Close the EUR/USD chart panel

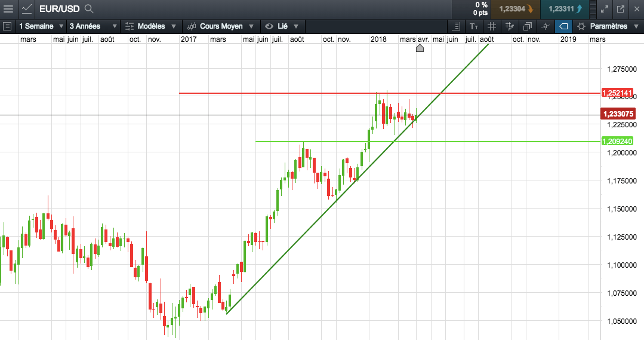(x=637, y=8)
